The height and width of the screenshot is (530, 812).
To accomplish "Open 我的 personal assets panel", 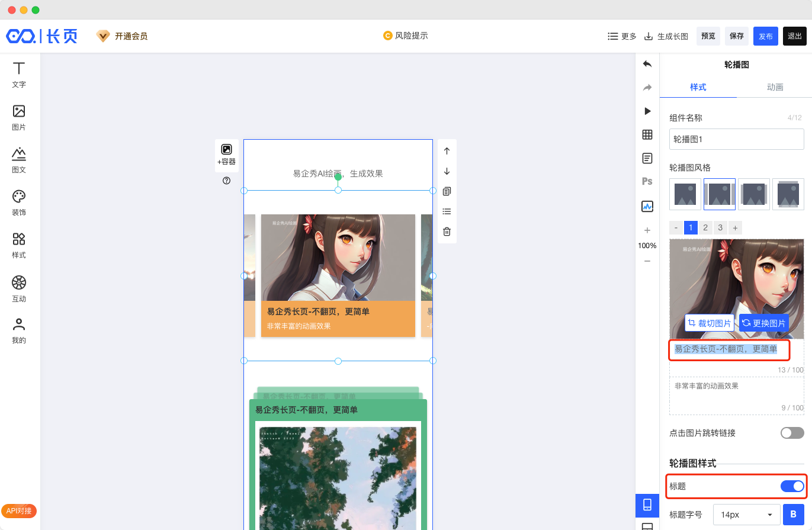I will [x=19, y=330].
